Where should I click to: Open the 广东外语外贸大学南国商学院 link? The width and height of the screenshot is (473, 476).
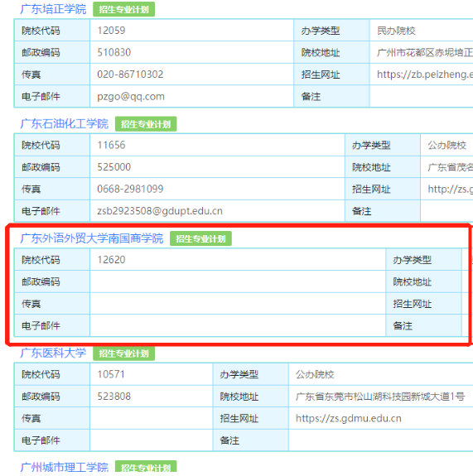(x=92, y=238)
